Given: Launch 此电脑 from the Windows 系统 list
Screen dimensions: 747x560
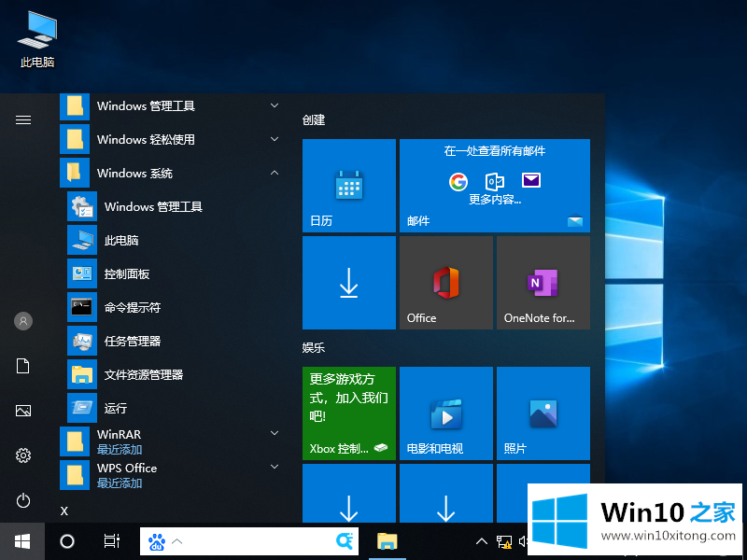Looking at the screenshot, I should coord(172,240).
